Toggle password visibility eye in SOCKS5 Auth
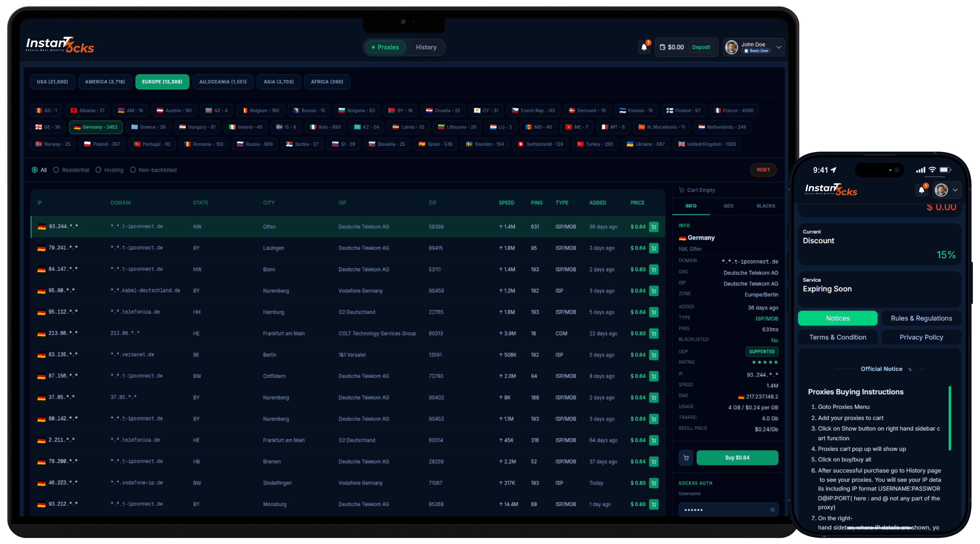980x544 pixels. pyautogui.click(x=772, y=510)
